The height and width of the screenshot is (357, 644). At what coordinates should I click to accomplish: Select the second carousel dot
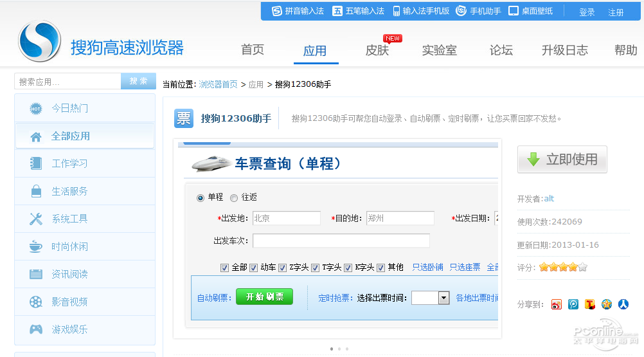coord(339,349)
